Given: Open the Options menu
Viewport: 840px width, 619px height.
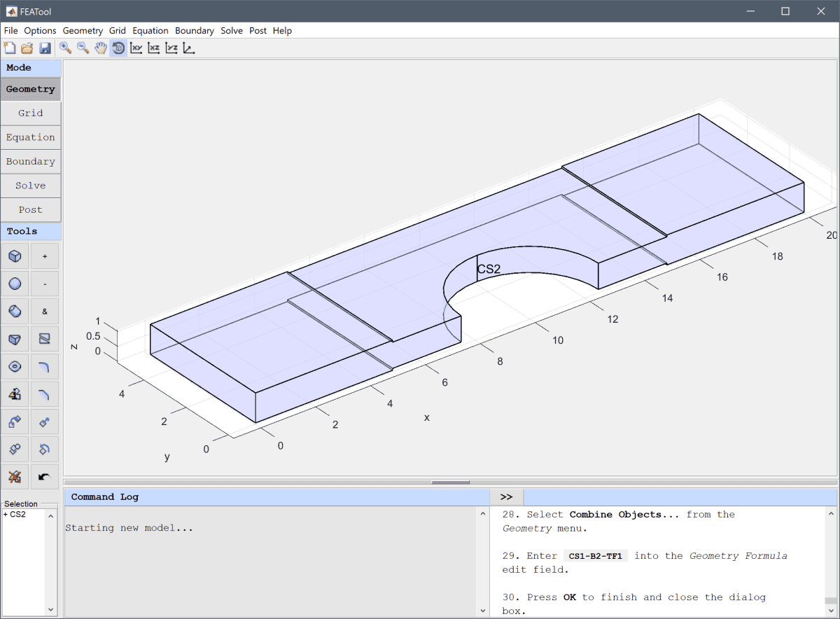Looking at the screenshot, I should coord(40,31).
